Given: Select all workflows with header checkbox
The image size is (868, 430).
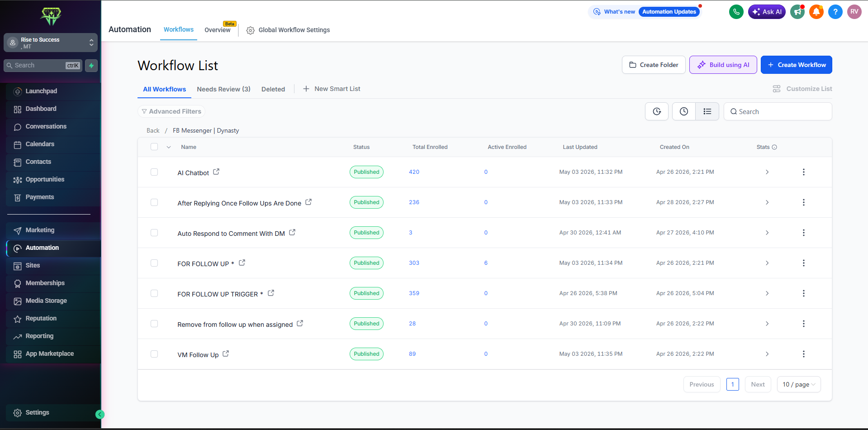Looking at the screenshot, I should [x=154, y=147].
